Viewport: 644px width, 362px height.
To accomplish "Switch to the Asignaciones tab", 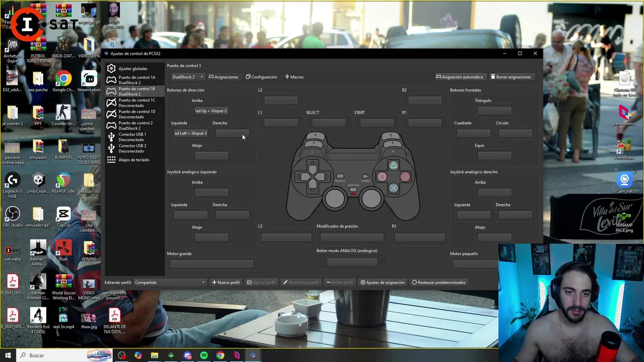I will [x=223, y=77].
